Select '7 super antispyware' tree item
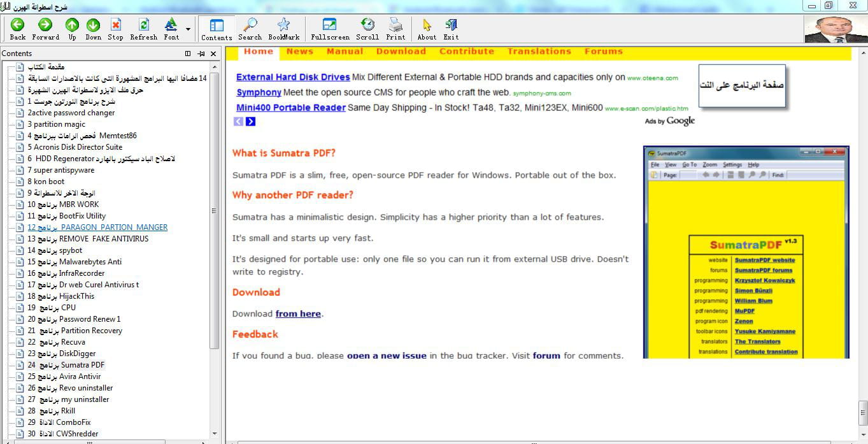This screenshot has width=868, height=444. 60,170
